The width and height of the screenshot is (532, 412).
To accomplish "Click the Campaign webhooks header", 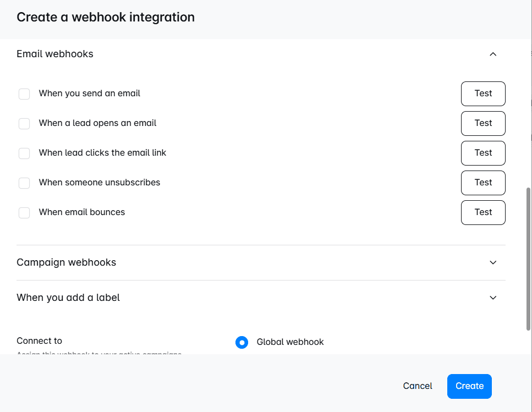I will 66,262.
